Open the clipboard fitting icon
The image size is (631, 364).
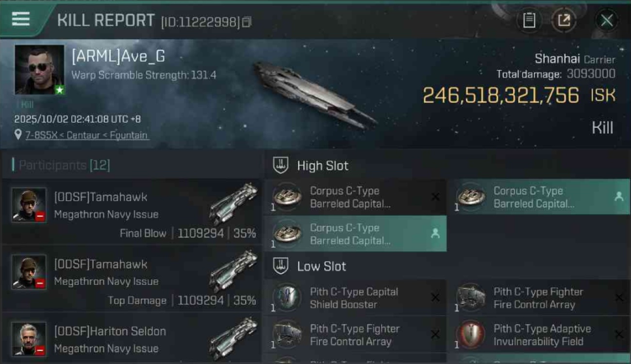point(529,20)
